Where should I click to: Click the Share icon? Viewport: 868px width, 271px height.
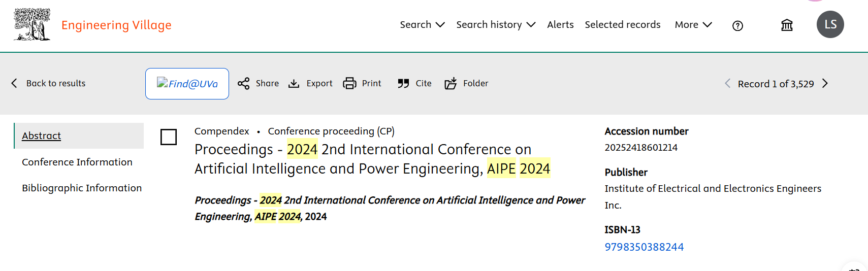pos(244,83)
